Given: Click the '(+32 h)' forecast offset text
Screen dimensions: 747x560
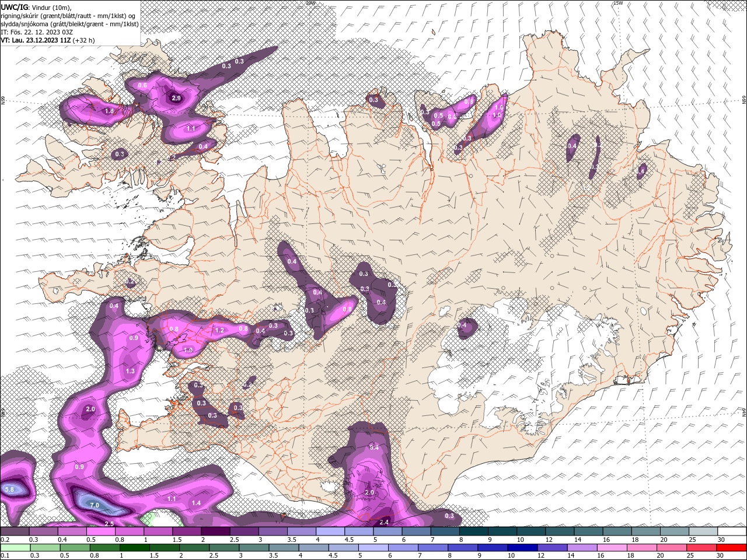Looking at the screenshot, I should (x=84, y=40).
